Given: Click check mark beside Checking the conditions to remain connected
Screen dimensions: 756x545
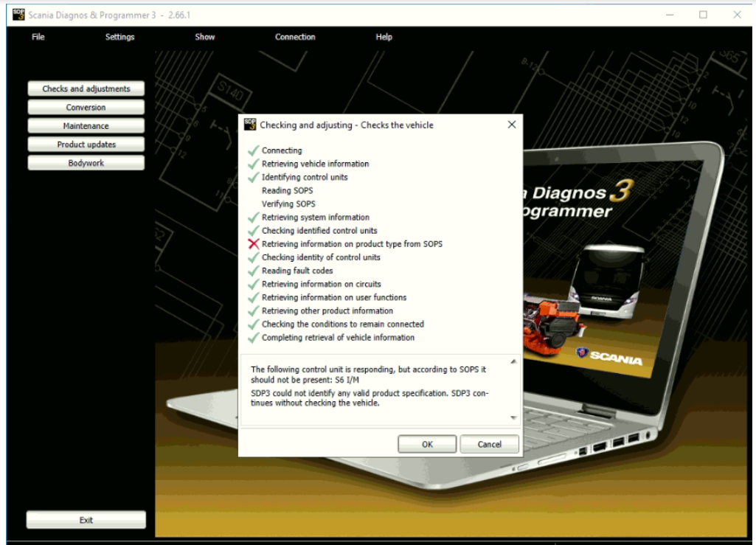Looking at the screenshot, I should click(254, 324).
